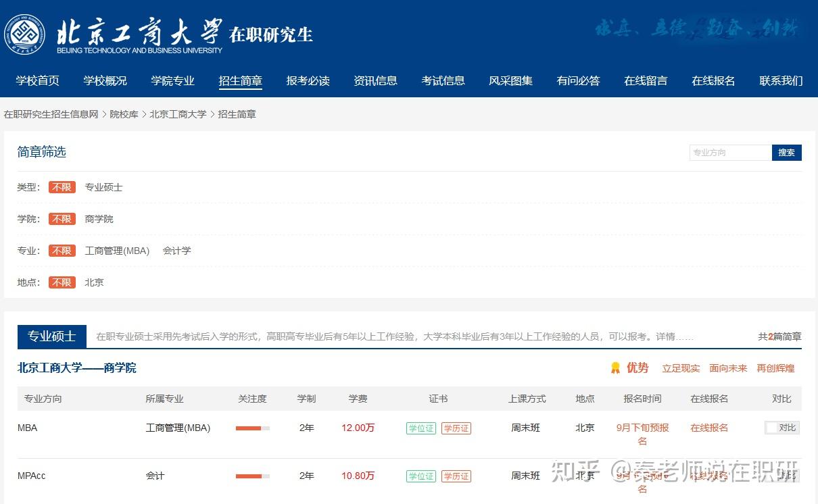Select the 专业硕士 tab
818x504 pixels.
point(51,336)
